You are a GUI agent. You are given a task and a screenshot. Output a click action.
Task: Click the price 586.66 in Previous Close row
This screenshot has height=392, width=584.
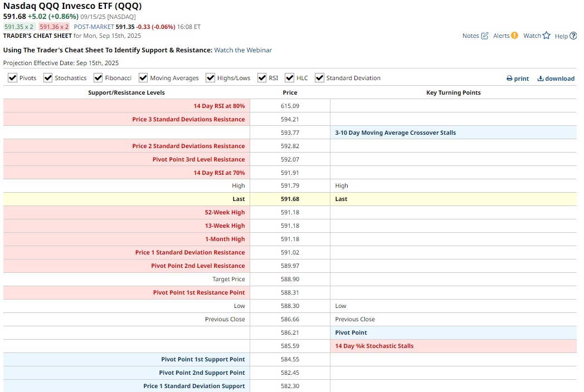[x=290, y=320]
